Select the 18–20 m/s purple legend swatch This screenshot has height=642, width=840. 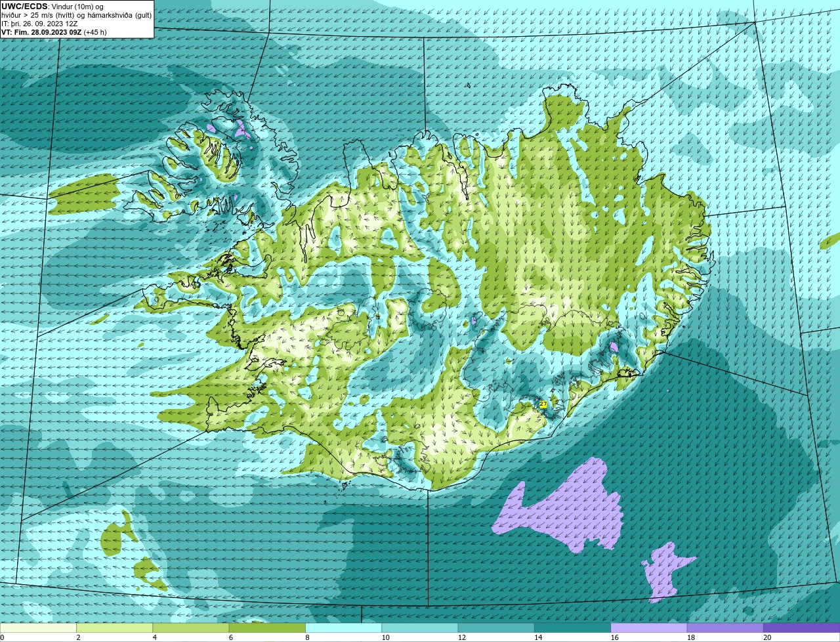pyautogui.click(x=725, y=628)
